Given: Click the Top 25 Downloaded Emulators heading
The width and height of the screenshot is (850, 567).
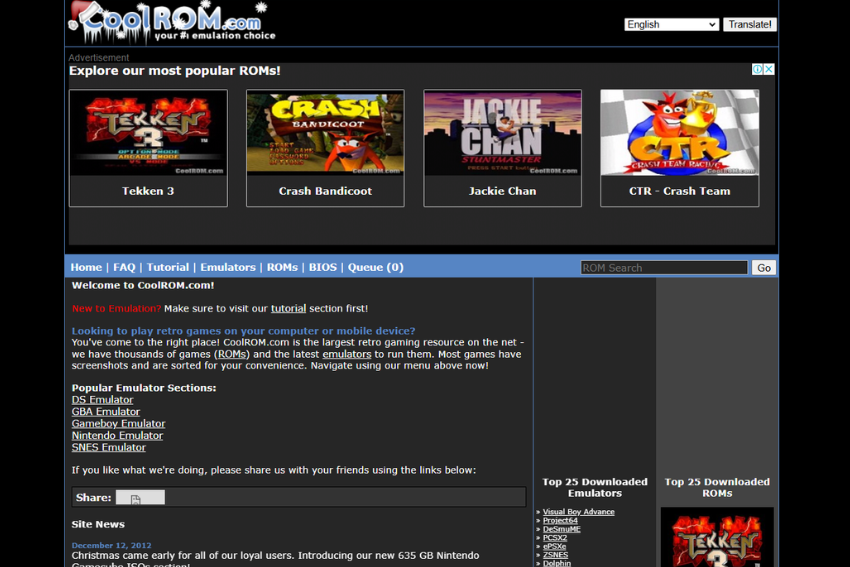Looking at the screenshot, I should (595, 488).
